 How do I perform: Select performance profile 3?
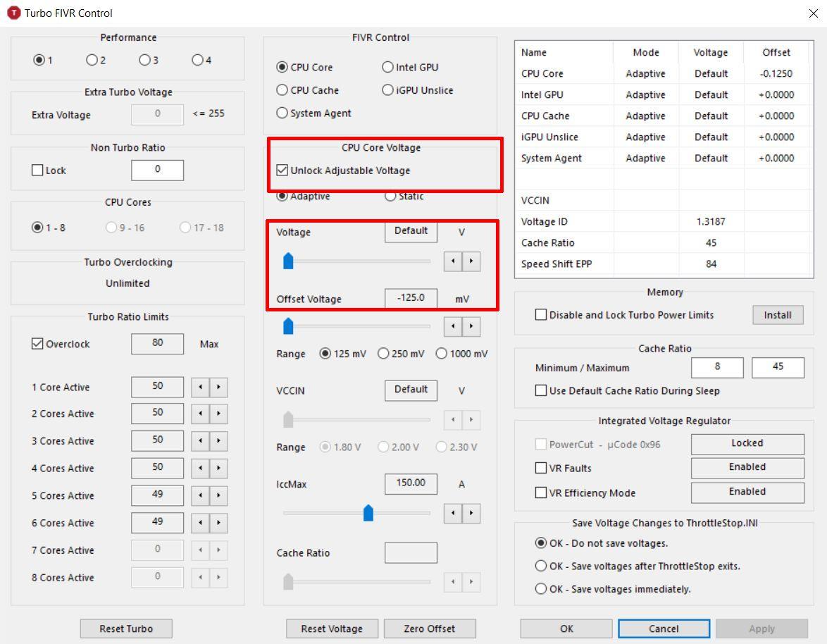click(144, 60)
